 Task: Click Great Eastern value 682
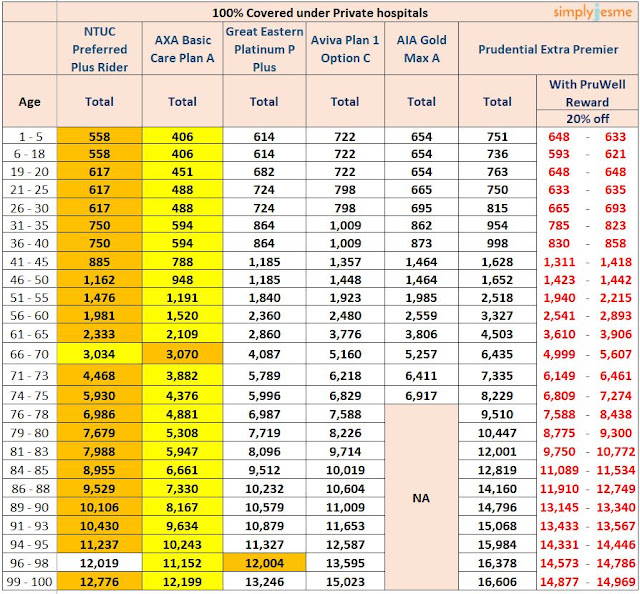(264, 172)
